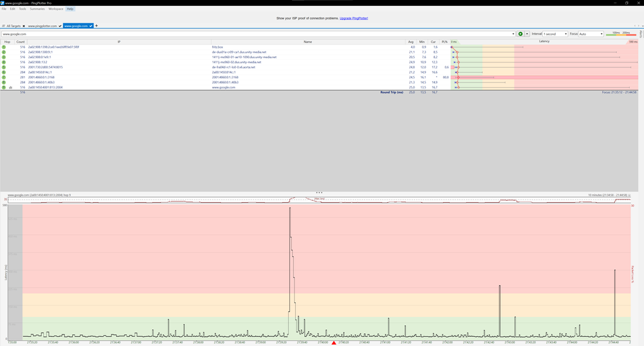Open the Focus dropdown showing Auto
Viewport: 644px width, 346px height.
[x=591, y=34]
